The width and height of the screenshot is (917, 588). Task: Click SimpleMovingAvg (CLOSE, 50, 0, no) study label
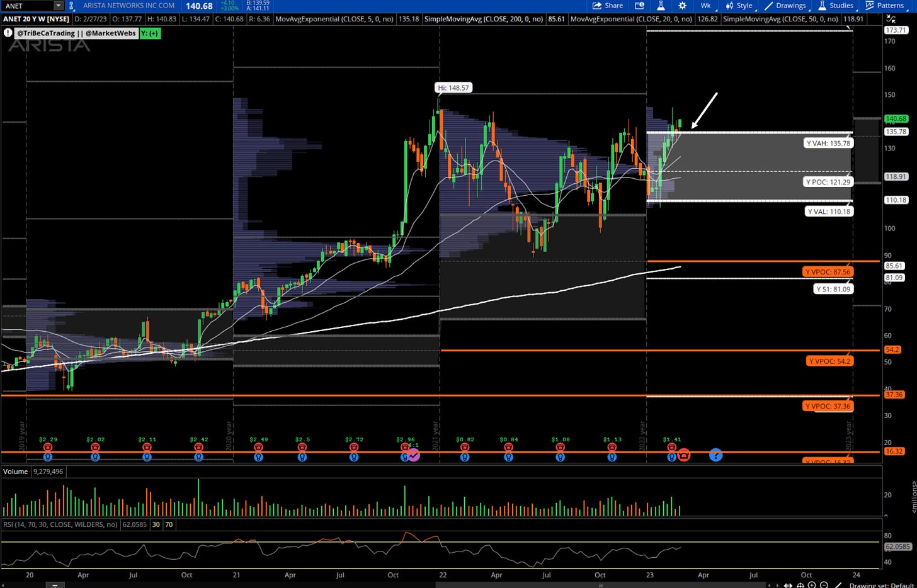coord(781,20)
